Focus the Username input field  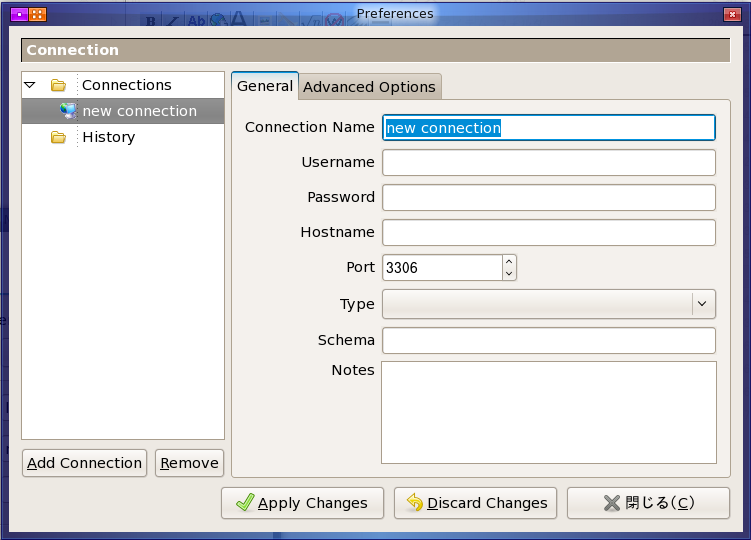pyautogui.click(x=548, y=162)
